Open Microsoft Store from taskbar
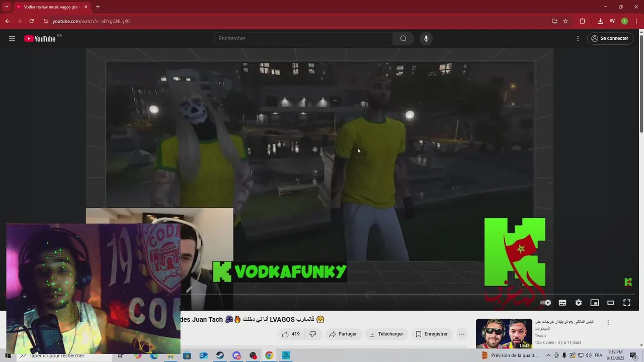Image resolution: width=644 pixels, height=362 pixels. tap(187, 355)
